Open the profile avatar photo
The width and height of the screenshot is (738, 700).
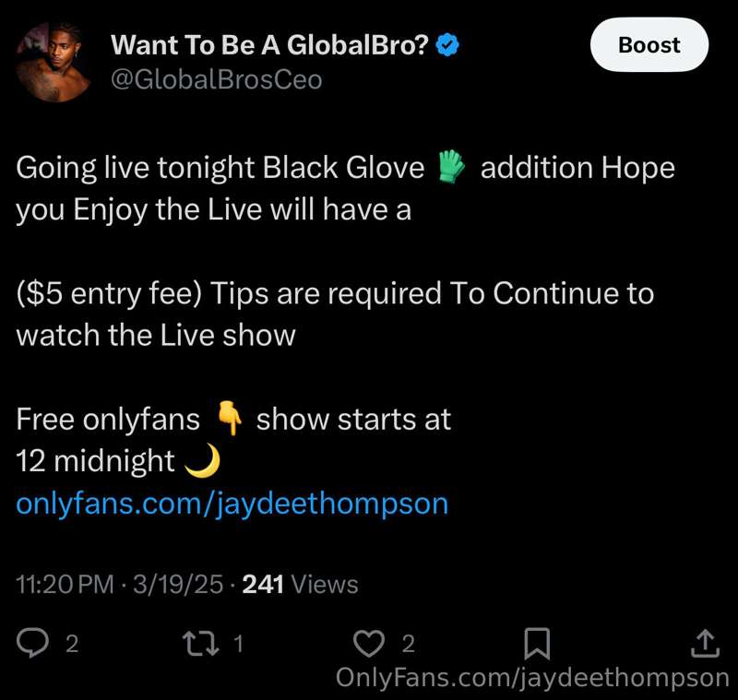[x=53, y=62]
